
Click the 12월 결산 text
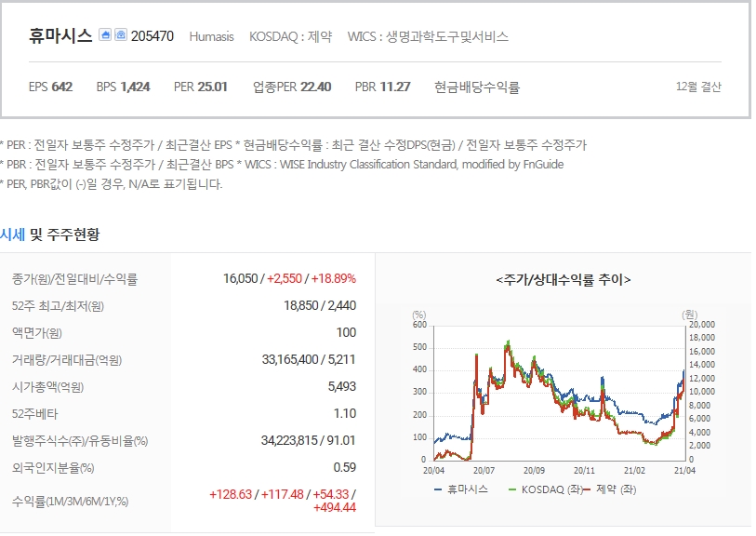[698, 87]
